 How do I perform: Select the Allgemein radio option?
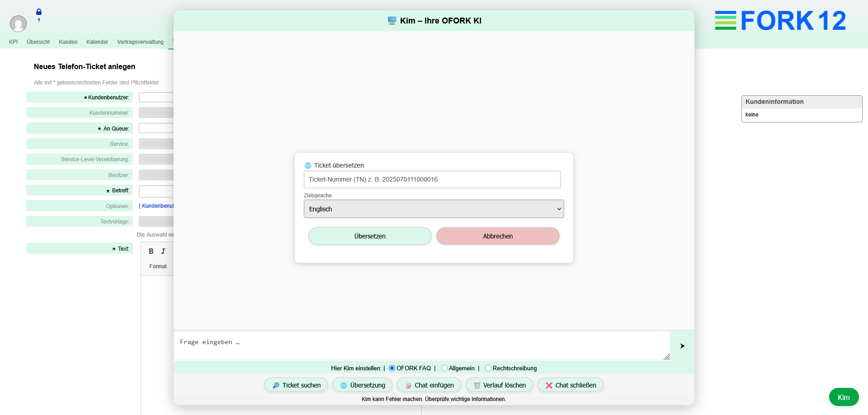[x=444, y=368]
